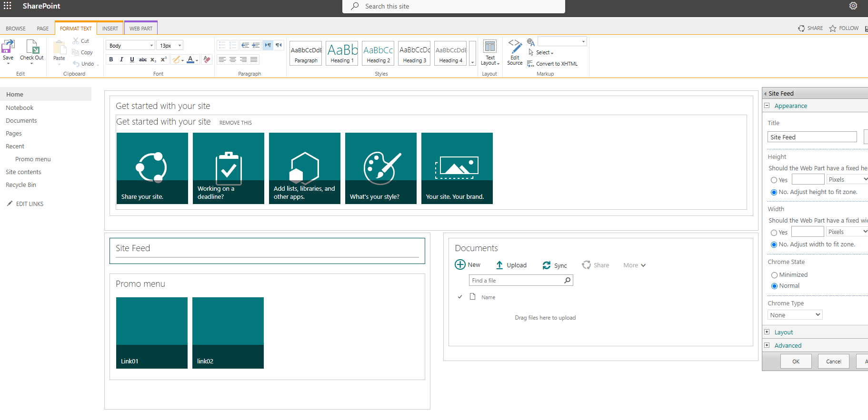Choose Yes for fixed width
This screenshot has height=420, width=868.
774,233
